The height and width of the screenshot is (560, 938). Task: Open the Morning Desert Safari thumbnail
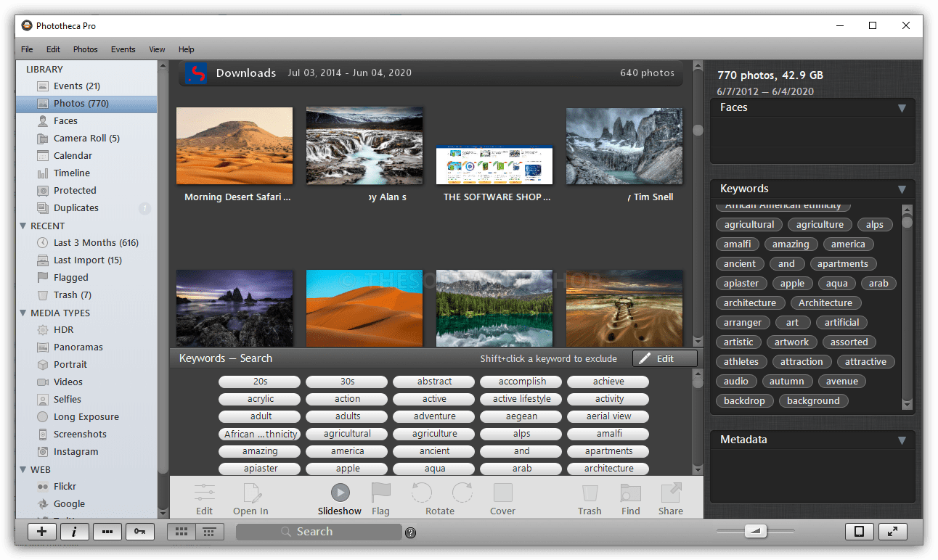tap(234, 146)
